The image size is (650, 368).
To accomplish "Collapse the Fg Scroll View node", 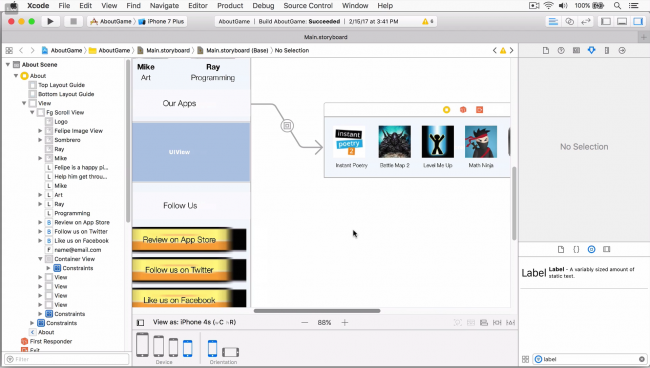I will pos(32,112).
